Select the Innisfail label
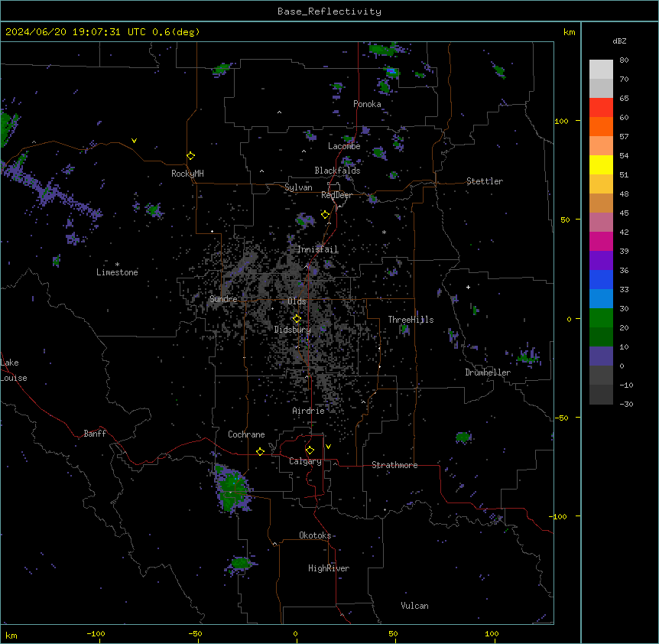The width and height of the screenshot is (659, 644). [x=318, y=249]
